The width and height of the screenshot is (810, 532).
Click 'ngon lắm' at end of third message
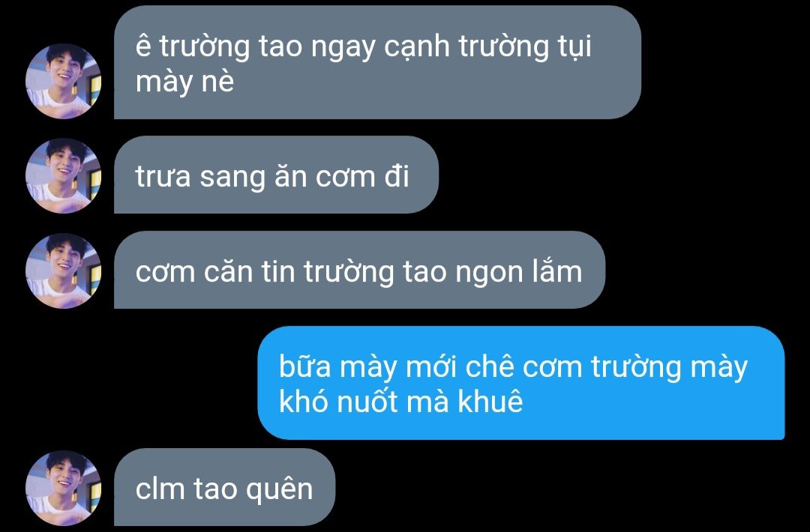click(519, 271)
